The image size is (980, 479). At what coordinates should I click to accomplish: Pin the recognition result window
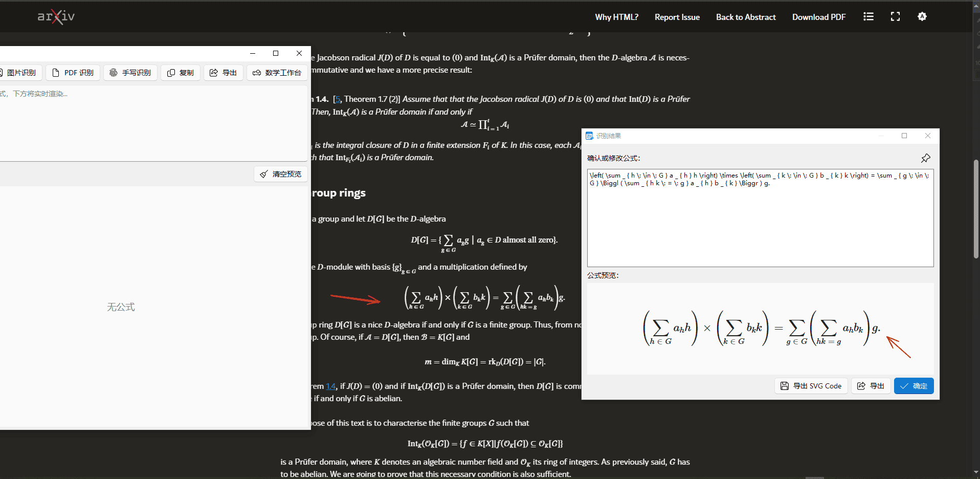926,158
